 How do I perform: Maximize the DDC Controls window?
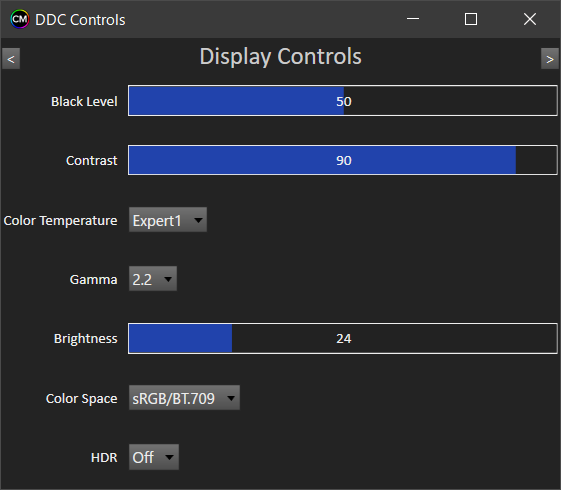(471, 19)
